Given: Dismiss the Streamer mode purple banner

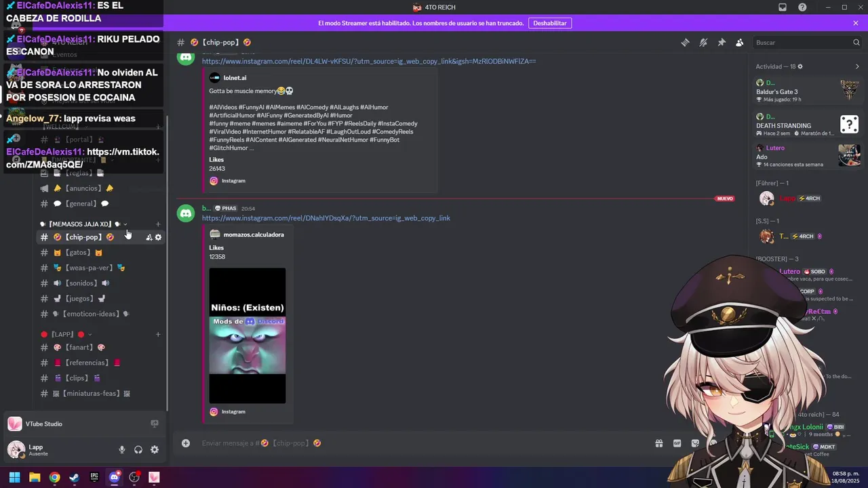Looking at the screenshot, I should tap(856, 23).
